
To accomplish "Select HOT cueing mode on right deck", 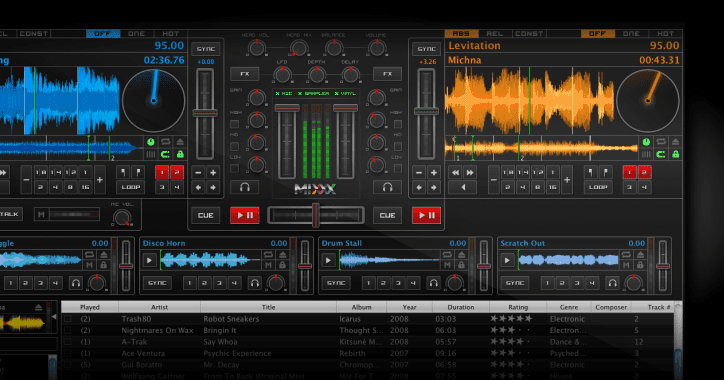I will 665,34.
